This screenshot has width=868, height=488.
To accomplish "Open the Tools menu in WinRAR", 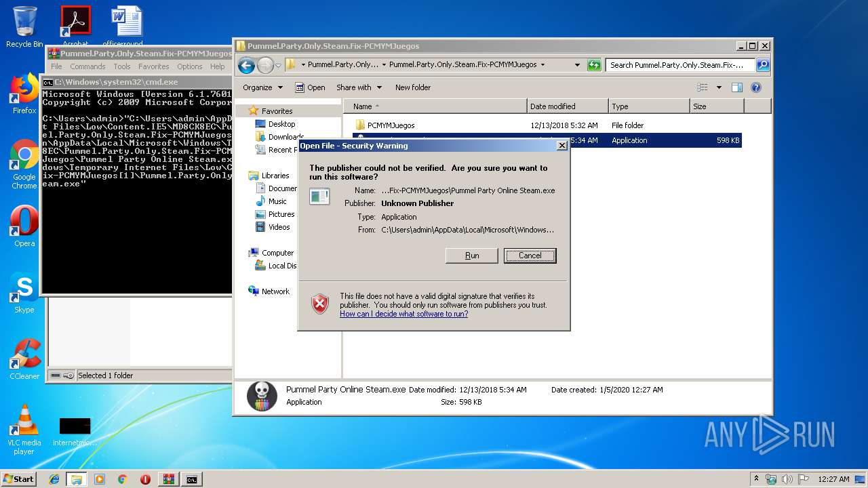I will click(122, 66).
